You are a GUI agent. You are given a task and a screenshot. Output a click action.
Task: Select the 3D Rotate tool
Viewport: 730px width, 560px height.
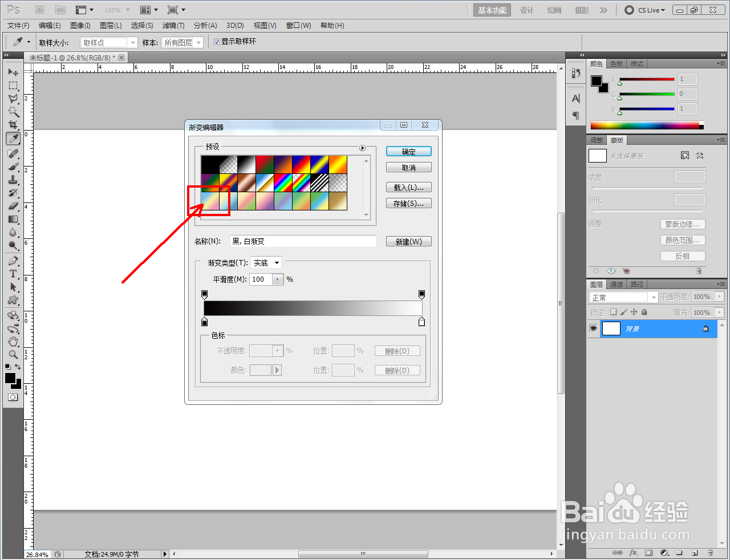click(x=13, y=315)
